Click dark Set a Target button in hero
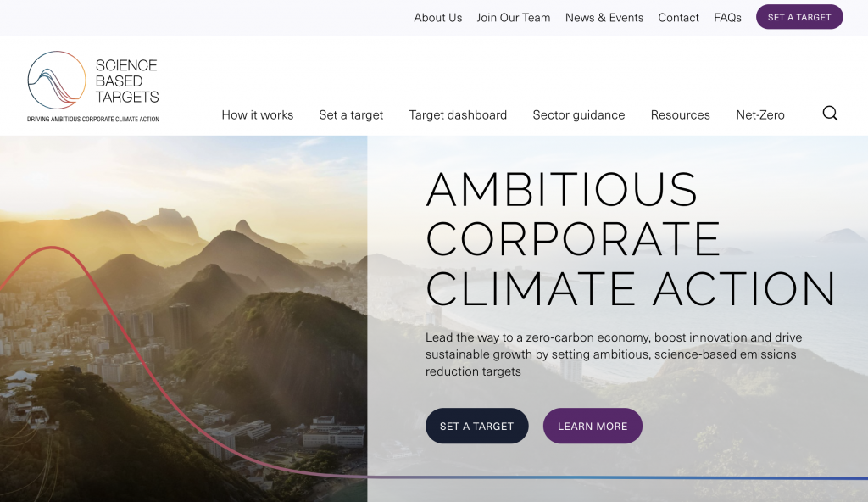 click(x=477, y=426)
